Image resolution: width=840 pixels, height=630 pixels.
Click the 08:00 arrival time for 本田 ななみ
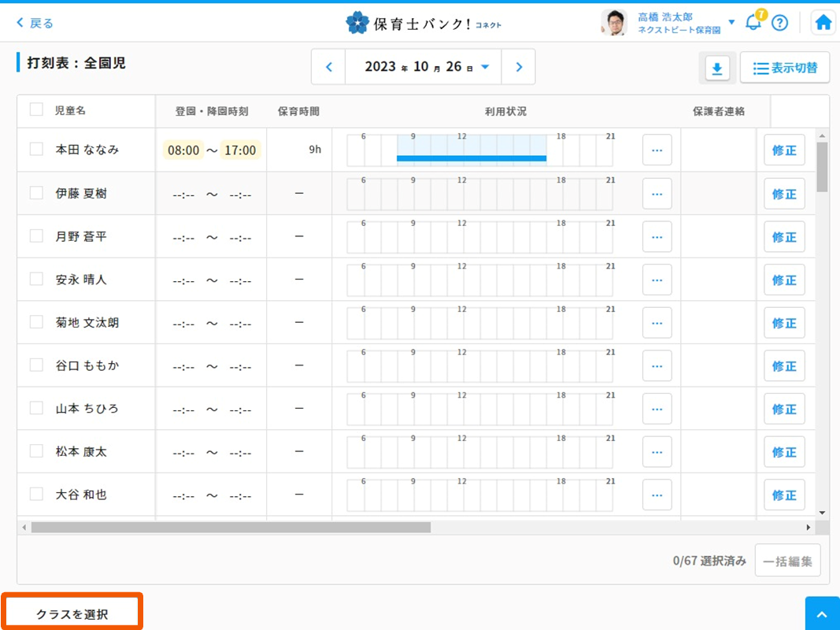coord(183,150)
